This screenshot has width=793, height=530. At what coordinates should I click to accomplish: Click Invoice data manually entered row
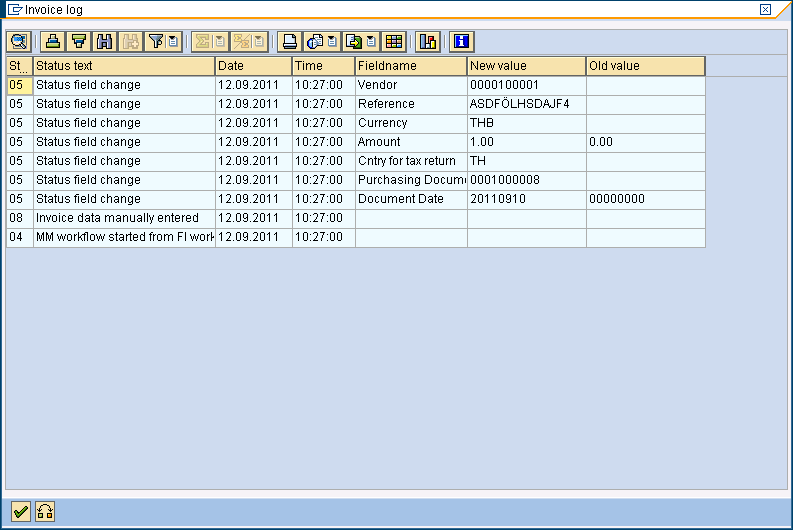[x=356, y=218]
